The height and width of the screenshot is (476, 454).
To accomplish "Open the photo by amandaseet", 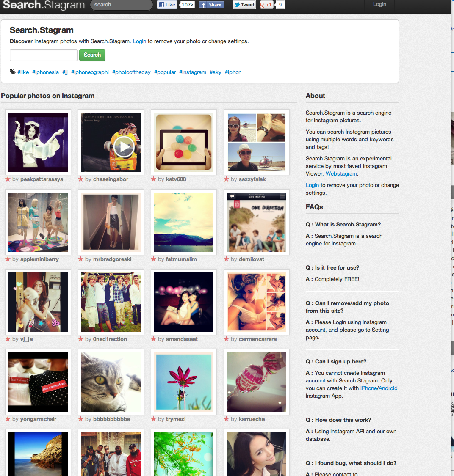I will pos(184,302).
